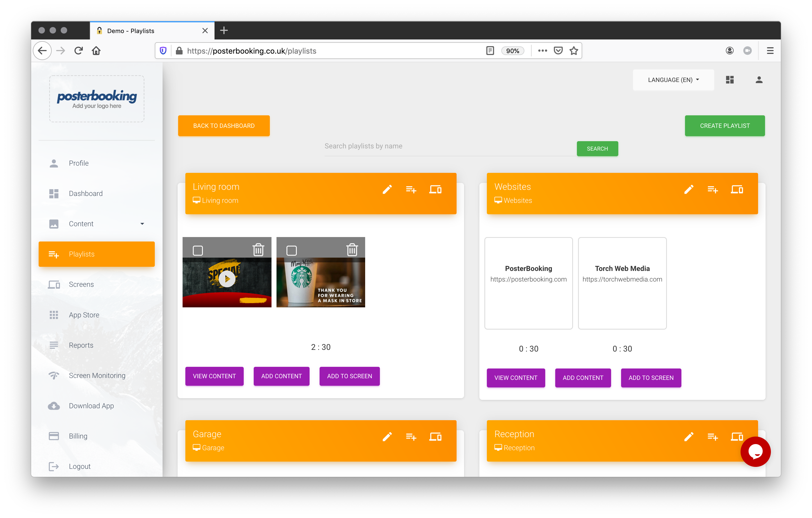Play the Special video thumbnail
Screen dimensions: 812x518
(x=227, y=279)
